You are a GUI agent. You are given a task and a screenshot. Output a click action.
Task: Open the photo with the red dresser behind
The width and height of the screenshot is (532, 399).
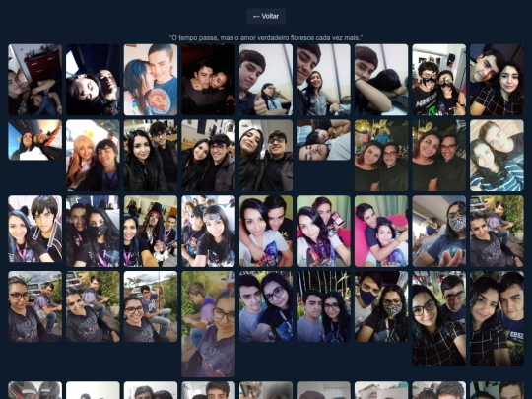35,80
